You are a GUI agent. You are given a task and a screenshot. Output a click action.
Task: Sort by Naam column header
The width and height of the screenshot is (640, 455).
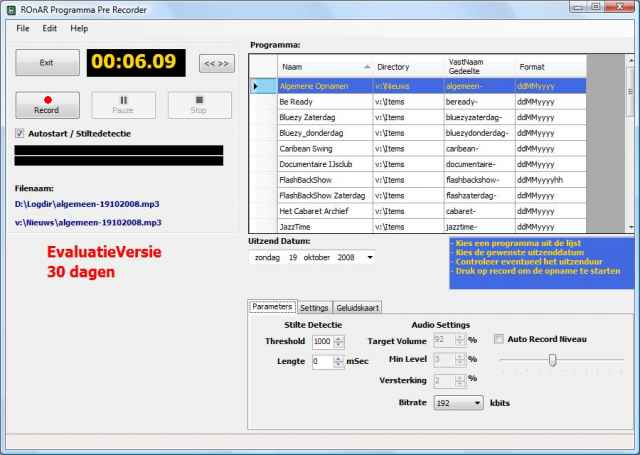tap(325, 67)
